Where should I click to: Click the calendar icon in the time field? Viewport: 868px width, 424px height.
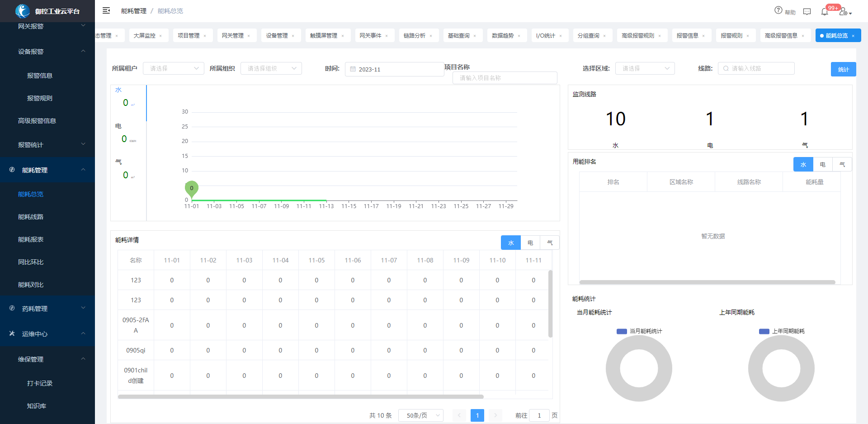click(x=353, y=69)
